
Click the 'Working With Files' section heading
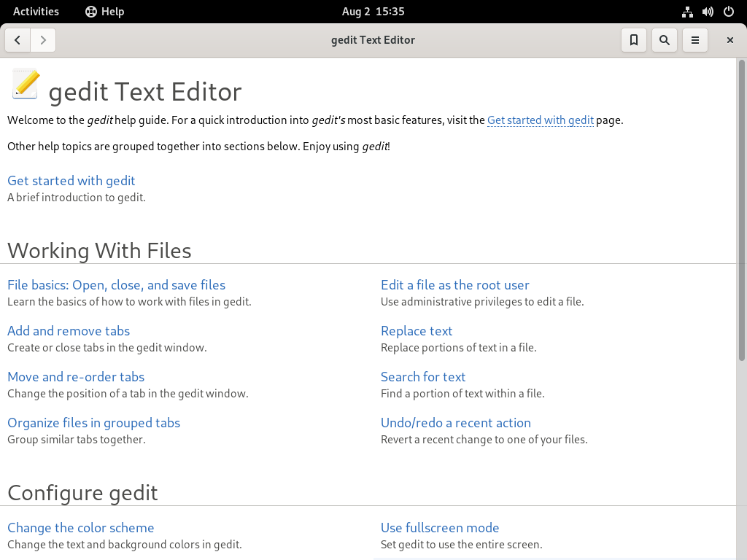tap(99, 251)
